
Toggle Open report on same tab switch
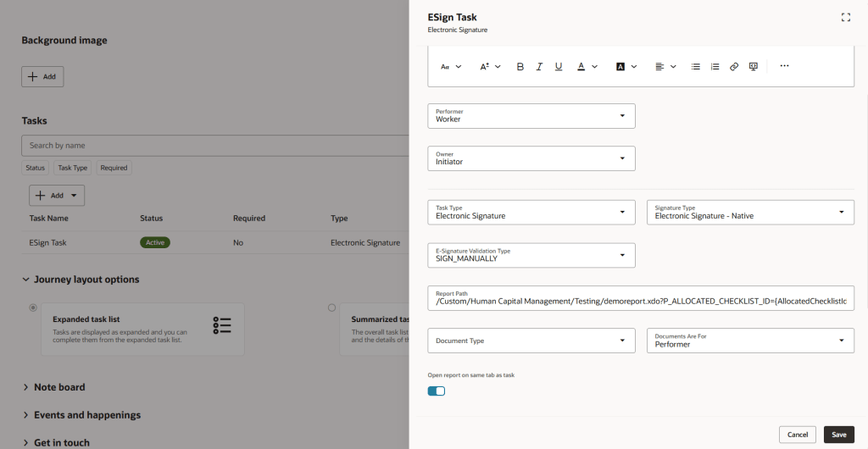[437, 391]
